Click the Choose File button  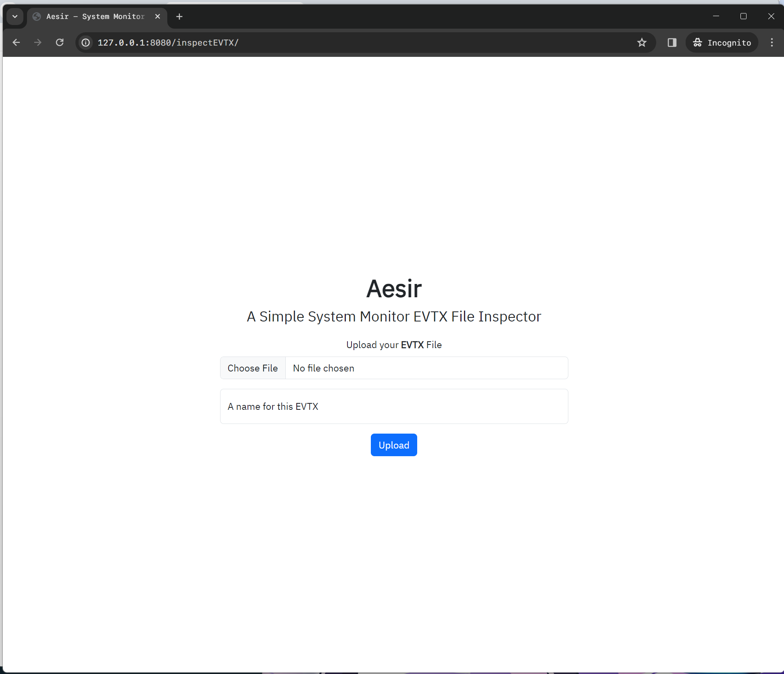pos(253,368)
